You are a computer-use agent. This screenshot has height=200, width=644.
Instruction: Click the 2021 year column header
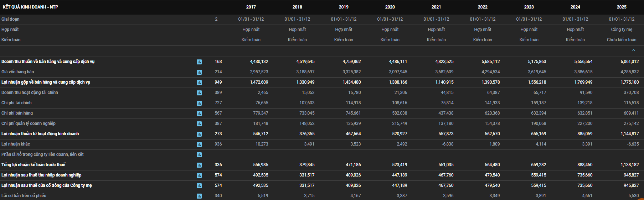(x=436, y=7)
